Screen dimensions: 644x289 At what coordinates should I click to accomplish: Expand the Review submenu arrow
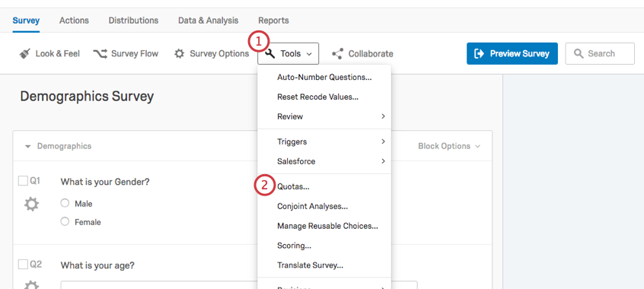(x=383, y=116)
